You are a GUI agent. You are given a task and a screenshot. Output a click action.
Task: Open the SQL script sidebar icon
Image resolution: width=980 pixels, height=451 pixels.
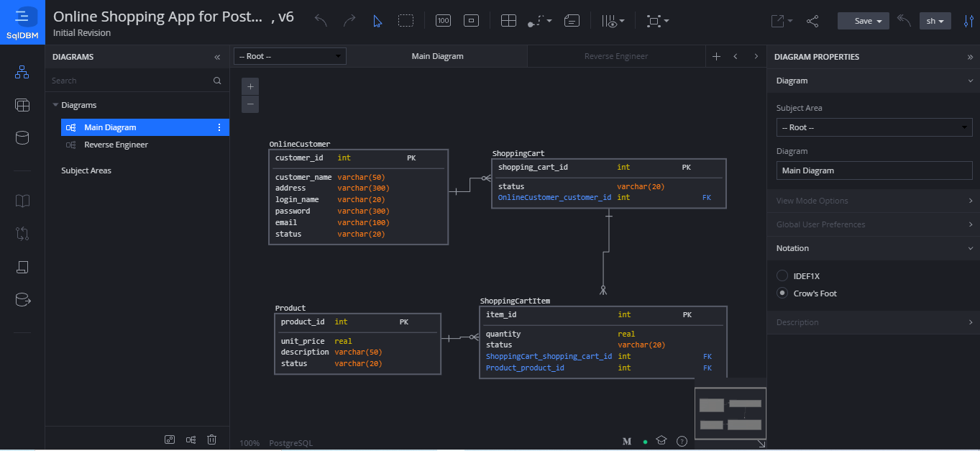coord(22,267)
